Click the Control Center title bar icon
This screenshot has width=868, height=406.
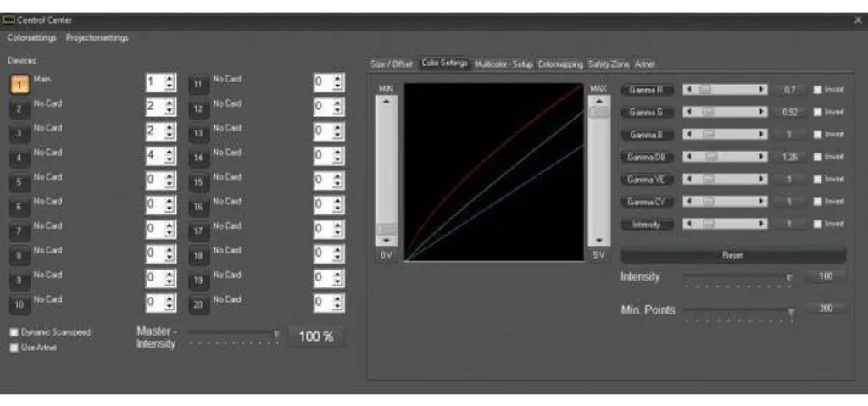(x=8, y=20)
